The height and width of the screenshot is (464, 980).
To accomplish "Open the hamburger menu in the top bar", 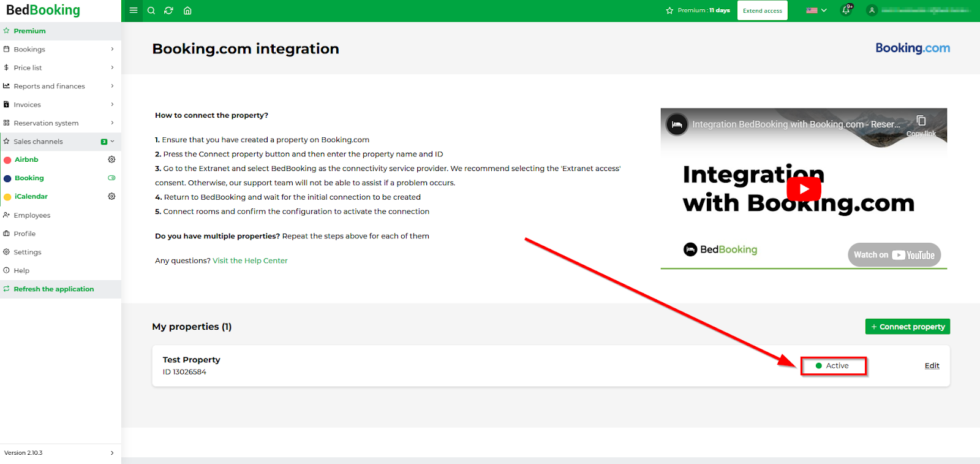I will pyautogui.click(x=133, y=10).
